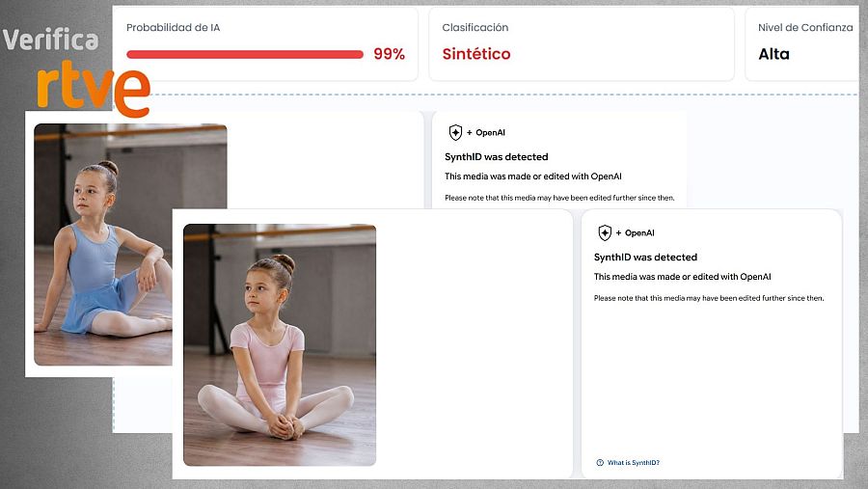
Task: Click the shield icon in the front OpenAI panel
Action: (x=605, y=232)
